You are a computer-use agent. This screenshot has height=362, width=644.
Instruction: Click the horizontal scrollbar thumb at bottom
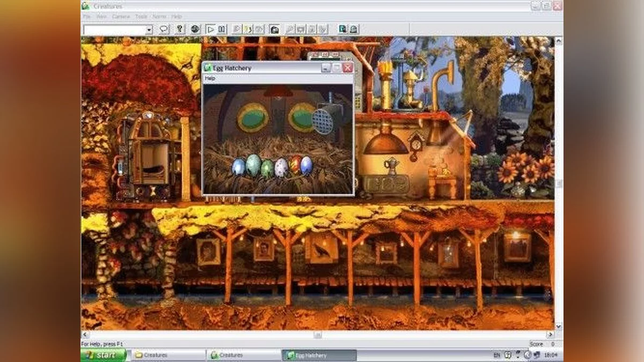click(318, 335)
